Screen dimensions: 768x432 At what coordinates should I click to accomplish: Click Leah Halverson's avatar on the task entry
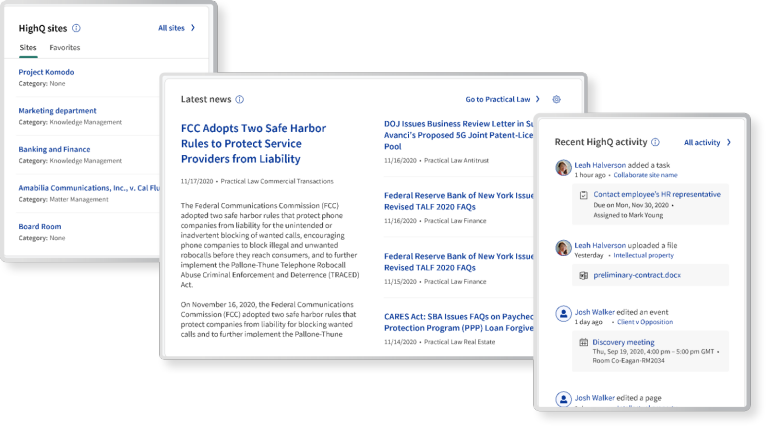click(563, 166)
